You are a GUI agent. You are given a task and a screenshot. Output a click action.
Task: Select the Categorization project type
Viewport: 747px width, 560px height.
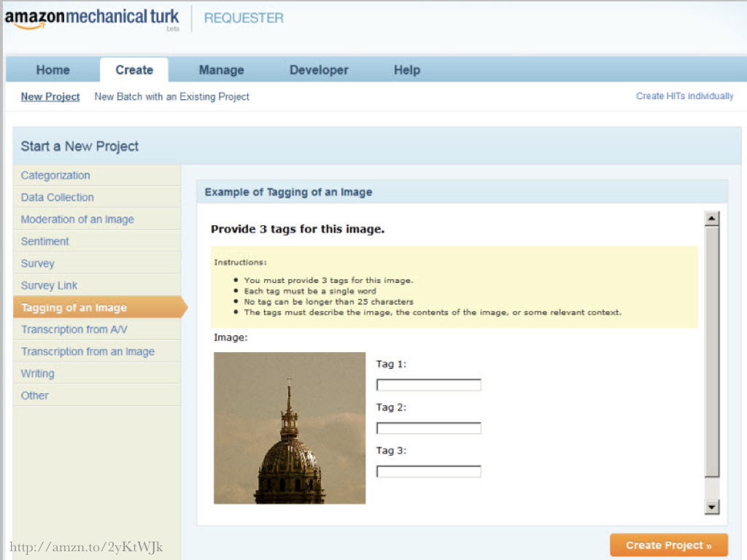[97, 175]
